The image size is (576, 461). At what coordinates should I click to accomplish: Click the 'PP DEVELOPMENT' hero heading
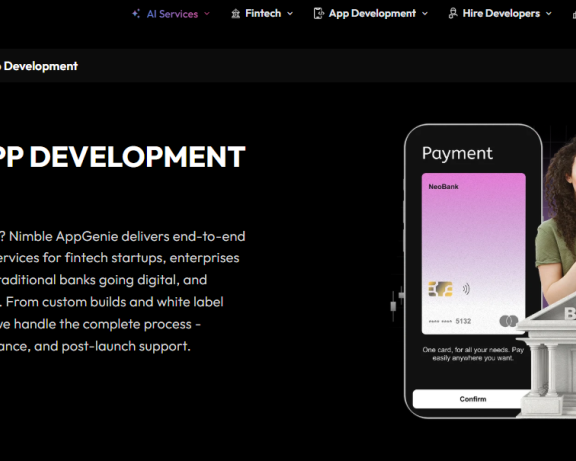click(122, 157)
